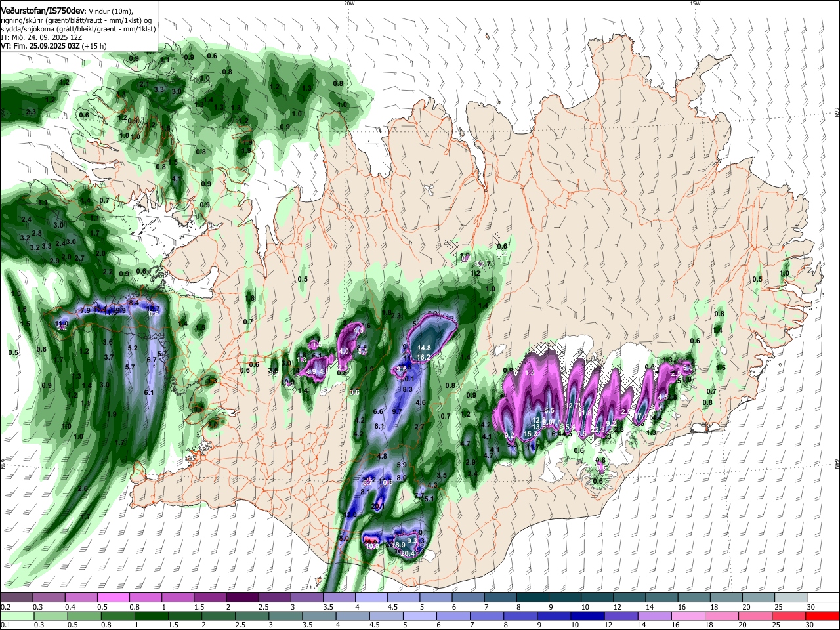
Task: Click the upper legend swatch between 8 and 9
Action: (x=533, y=597)
